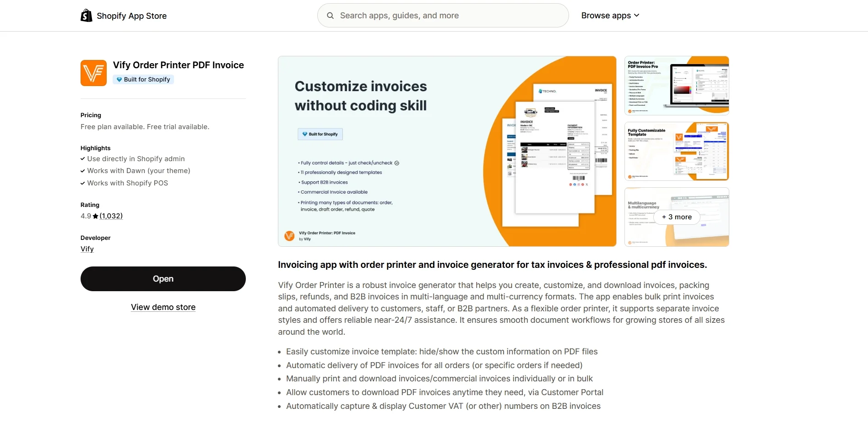Visit the View demo store link

coord(163,307)
